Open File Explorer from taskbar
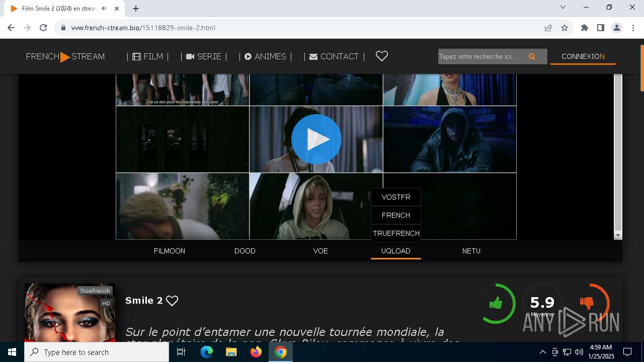Screen dimensions: 644x362 click(x=231, y=352)
